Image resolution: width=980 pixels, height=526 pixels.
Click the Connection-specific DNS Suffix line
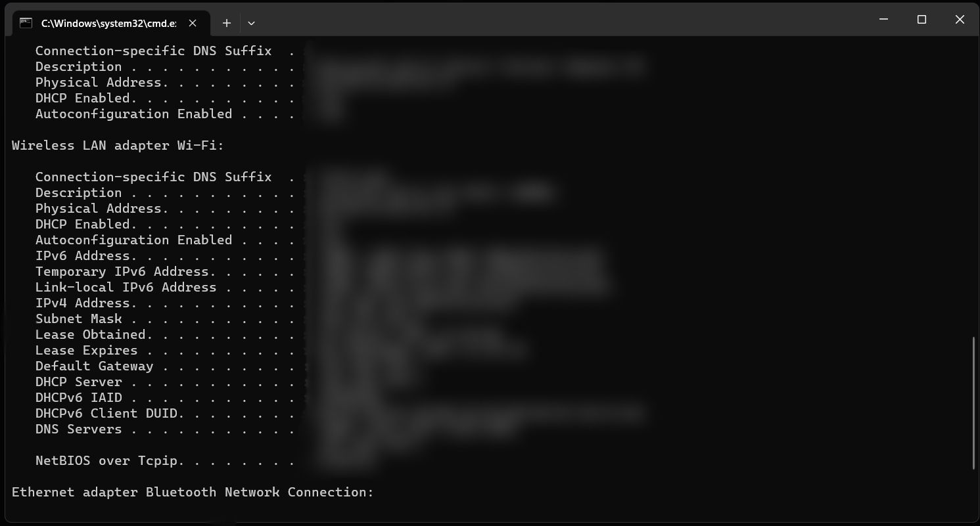[x=153, y=177]
